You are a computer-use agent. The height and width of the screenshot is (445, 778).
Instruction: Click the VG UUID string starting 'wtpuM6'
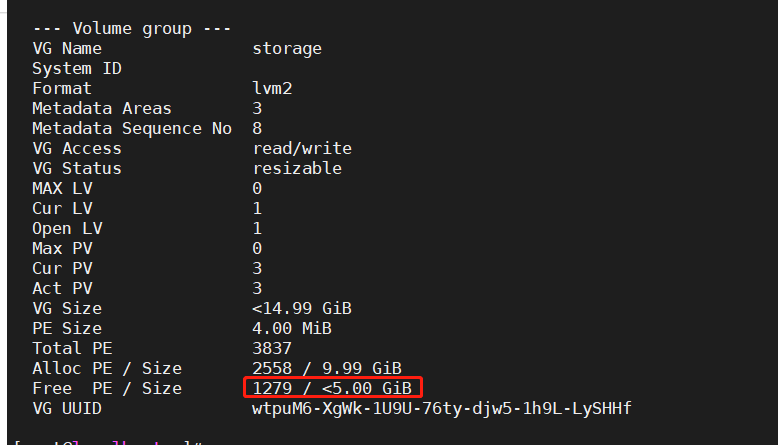(441, 408)
